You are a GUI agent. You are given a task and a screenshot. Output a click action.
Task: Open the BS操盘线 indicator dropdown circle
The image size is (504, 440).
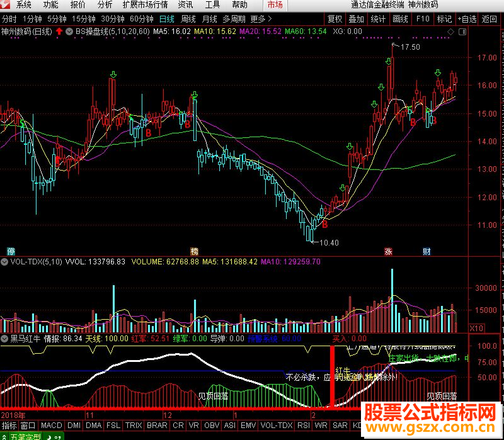(69, 31)
